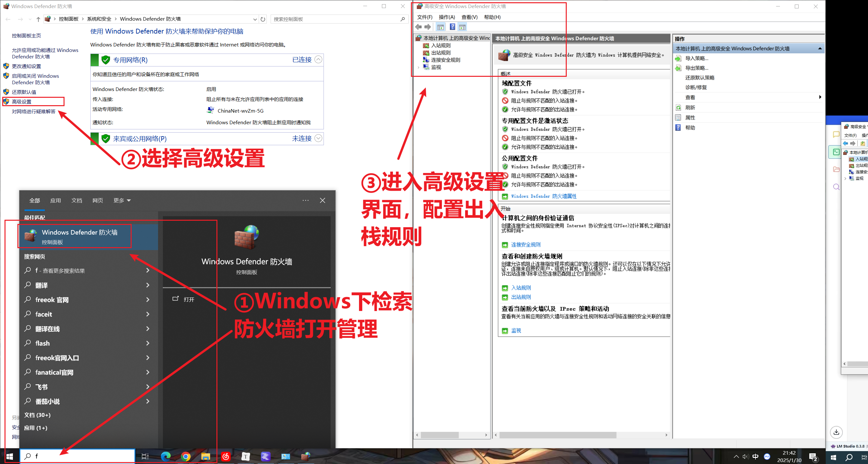Screen dimensions: 868x464
Task: Select the 应用 tab in search panel
Action: click(55, 200)
